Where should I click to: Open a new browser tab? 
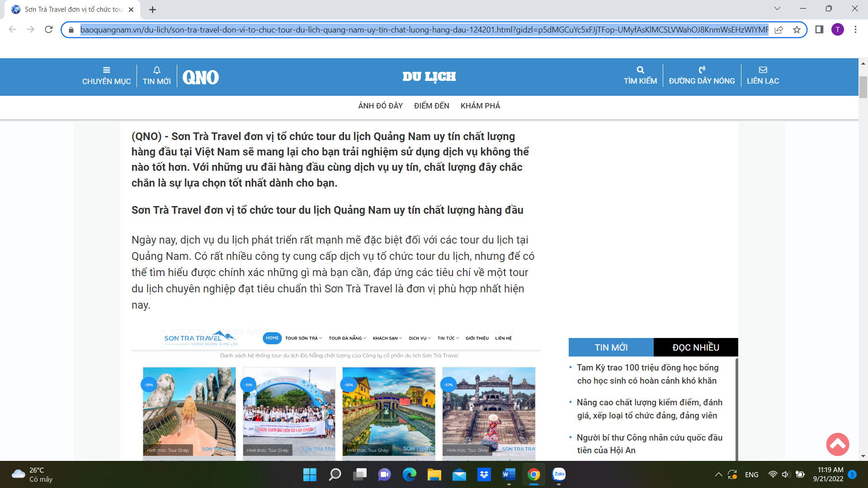click(152, 9)
